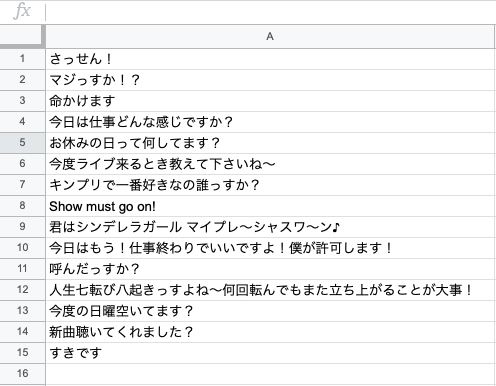Image resolution: width=496 pixels, height=386 pixels.
Task: Select cell お休みの日って何してます?
Action: [270, 143]
